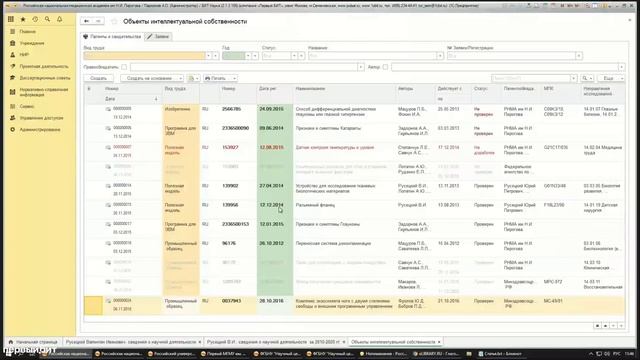This screenshot has width=640, height=360.
Task: Click the Проектная деятельность icon in sidebar
Action: (13, 66)
